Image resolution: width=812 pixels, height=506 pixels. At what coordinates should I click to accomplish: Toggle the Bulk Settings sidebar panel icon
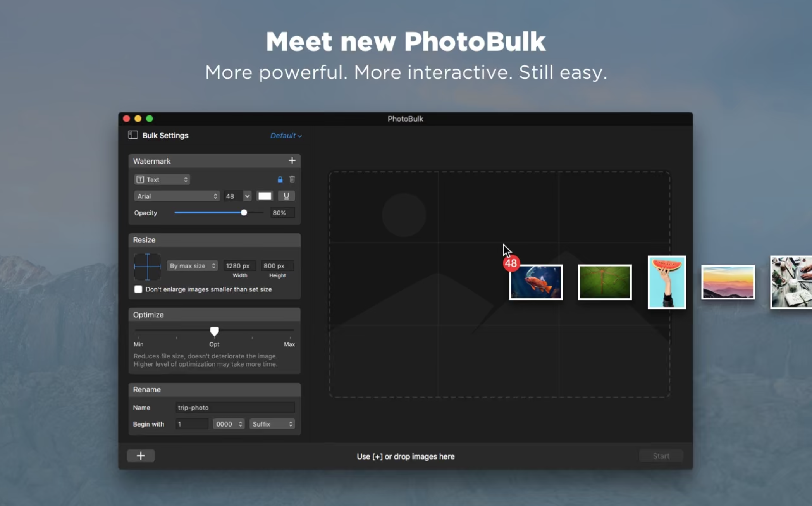(133, 135)
